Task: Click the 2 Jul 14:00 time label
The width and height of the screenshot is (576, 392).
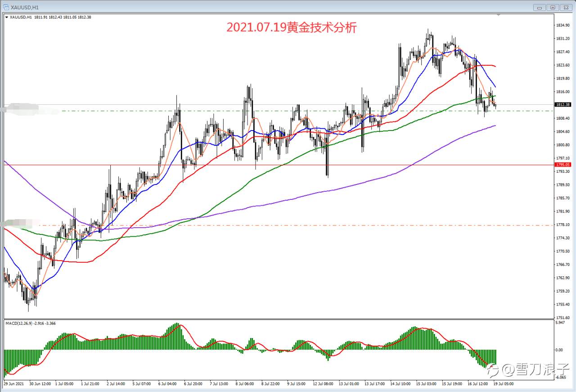Action: 116,384
